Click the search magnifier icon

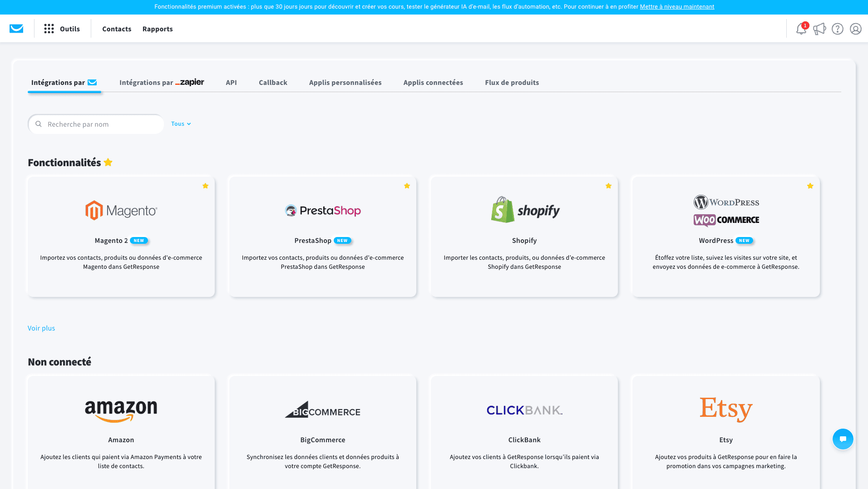[39, 124]
